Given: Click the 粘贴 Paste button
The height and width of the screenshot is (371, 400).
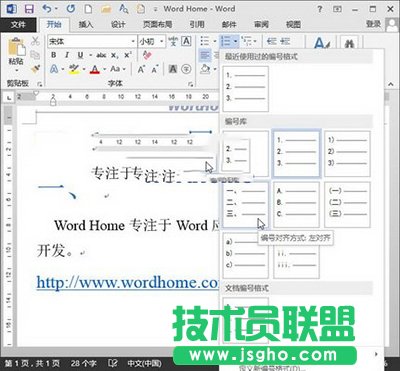Looking at the screenshot, I should (x=16, y=50).
